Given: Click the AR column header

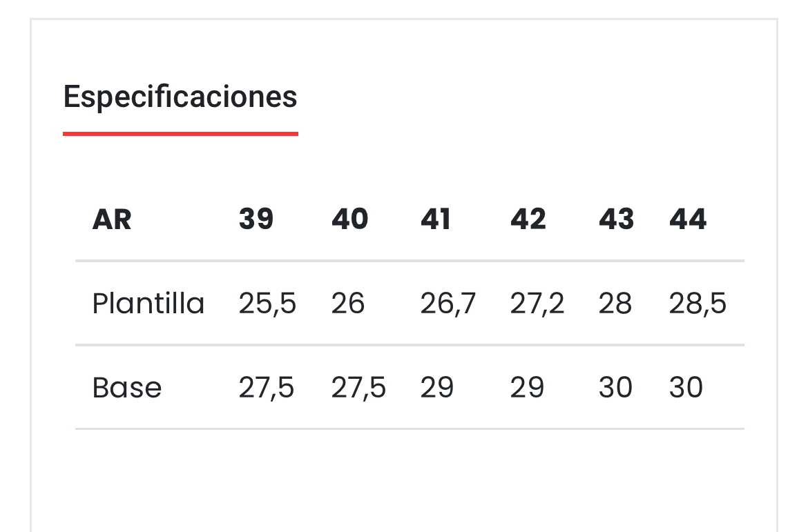Looking at the screenshot, I should tap(112, 220).
